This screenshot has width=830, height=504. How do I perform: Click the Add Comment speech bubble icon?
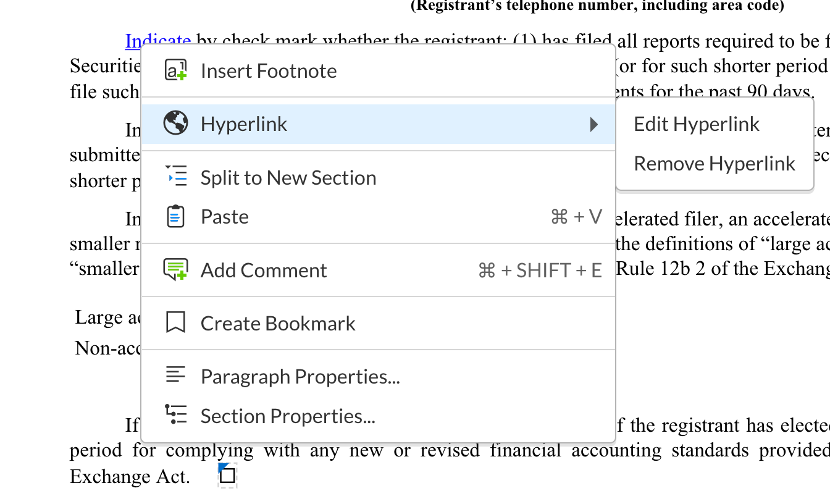[175, 270]
